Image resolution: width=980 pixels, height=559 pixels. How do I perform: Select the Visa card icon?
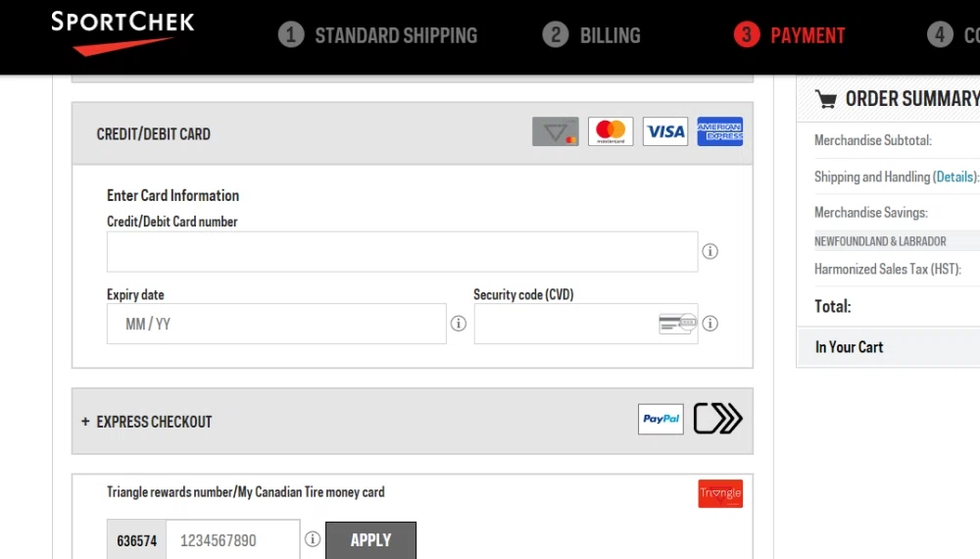coord(665,131)
